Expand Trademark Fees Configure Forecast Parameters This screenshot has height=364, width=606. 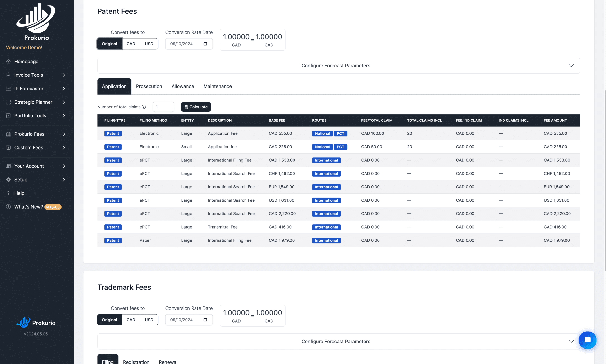(x=339, y=341)
